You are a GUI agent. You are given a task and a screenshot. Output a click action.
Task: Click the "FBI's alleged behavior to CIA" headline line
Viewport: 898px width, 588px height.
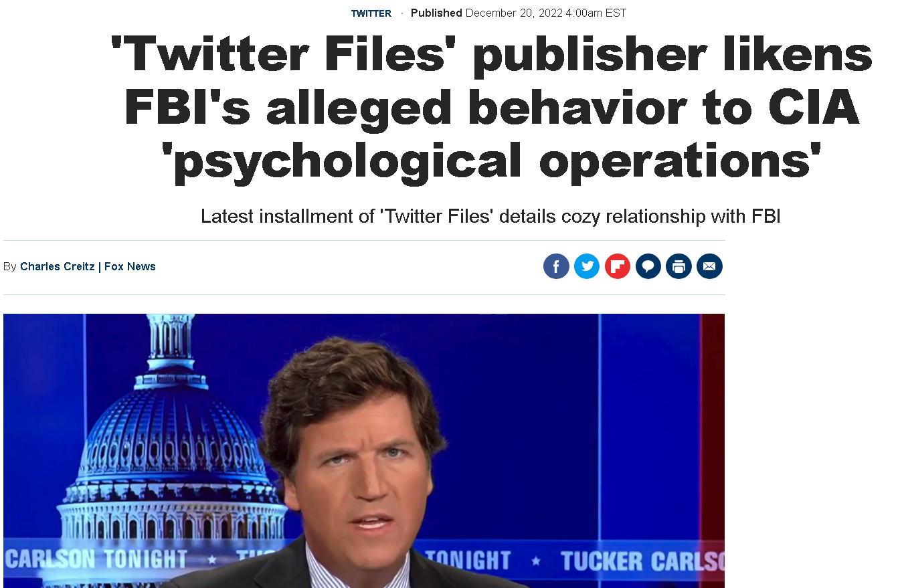(492, 108)
